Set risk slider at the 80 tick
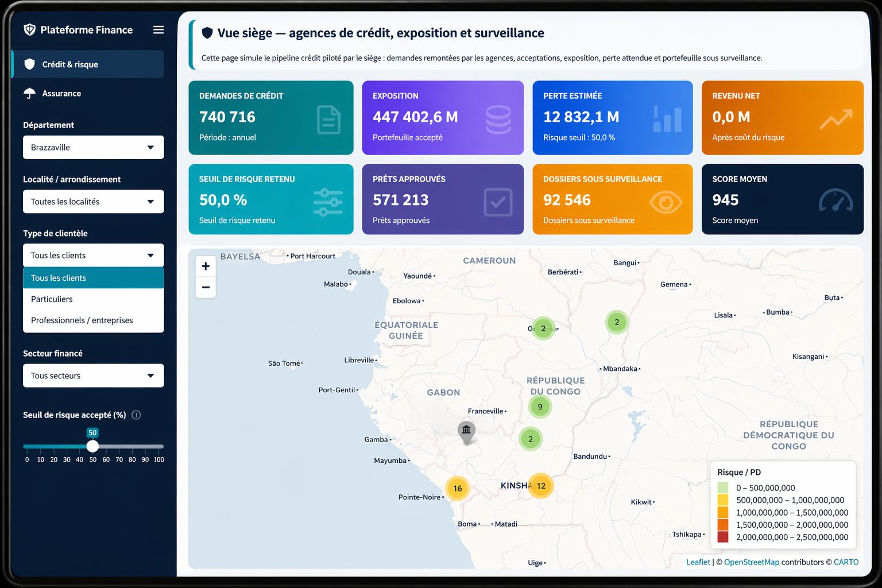The height and width of the screenshot is (588, 882). pos(132,446)
